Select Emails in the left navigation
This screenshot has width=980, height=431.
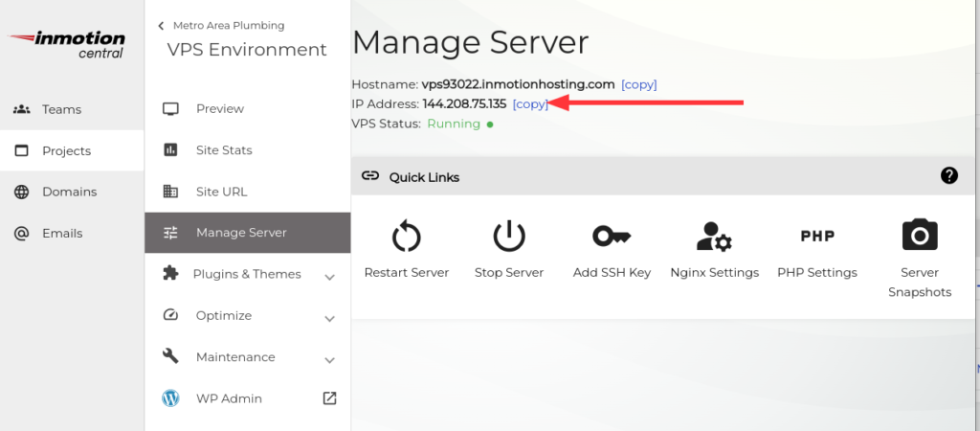point(61,233)
